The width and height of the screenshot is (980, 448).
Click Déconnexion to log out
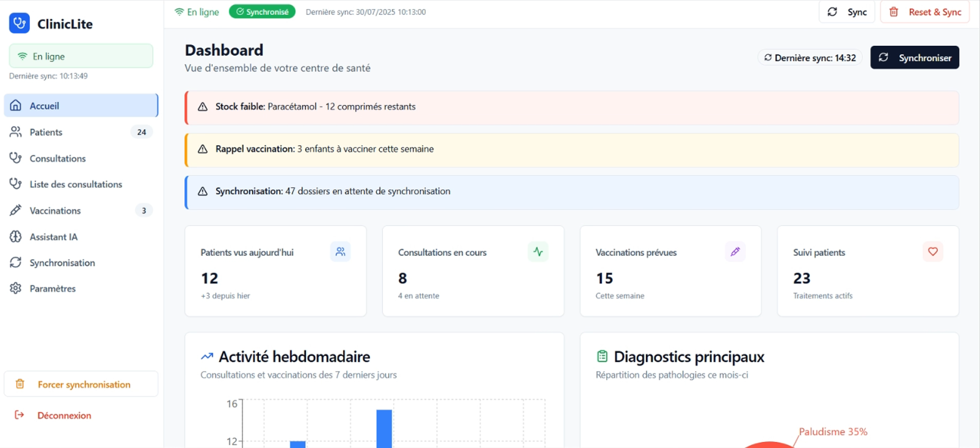81,415
